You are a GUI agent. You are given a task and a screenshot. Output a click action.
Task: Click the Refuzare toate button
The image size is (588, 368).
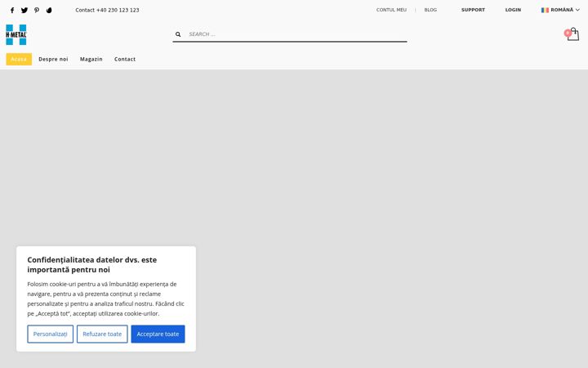click(x=102, y=334)
